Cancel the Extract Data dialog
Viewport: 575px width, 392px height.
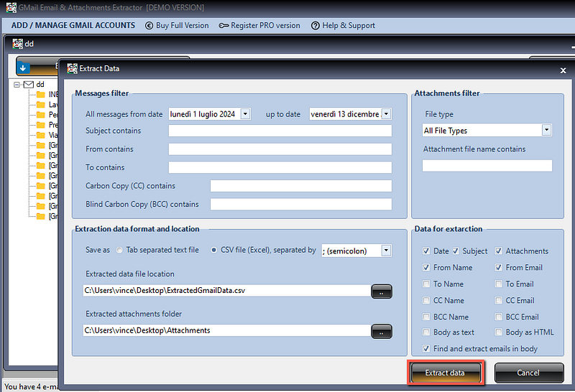pos(528,373)
